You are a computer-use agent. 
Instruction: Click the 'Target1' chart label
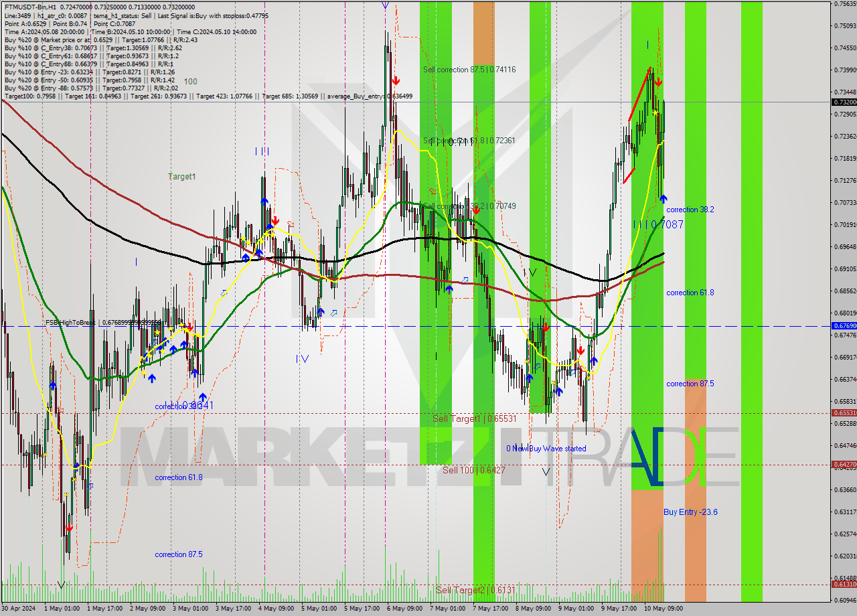coord(182,177)
